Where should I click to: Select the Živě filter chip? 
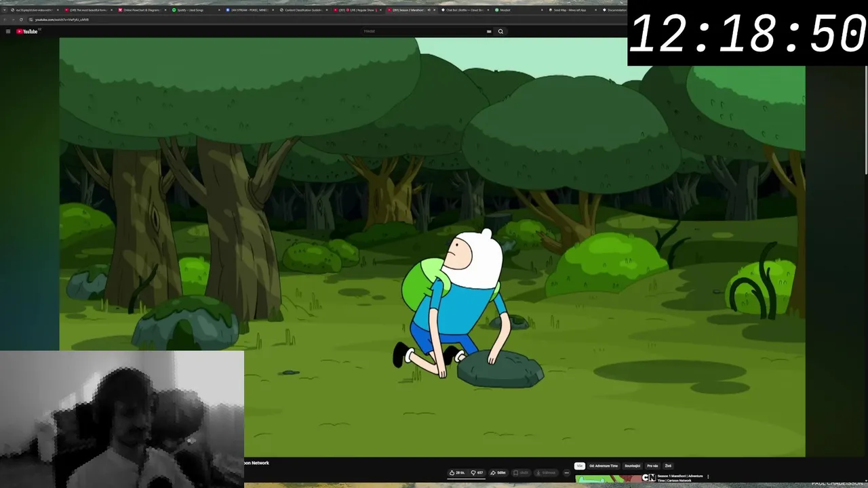[668, 466]
